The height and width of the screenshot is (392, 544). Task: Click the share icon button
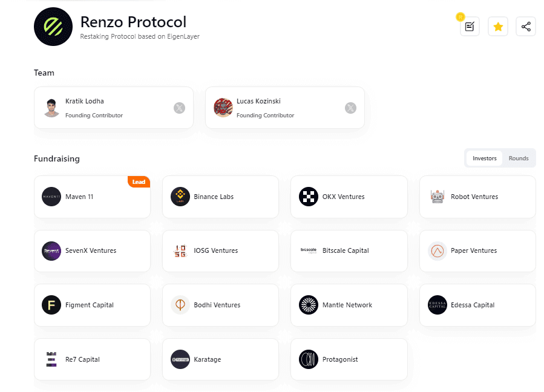pyautogui.click(x=526, y=27)
